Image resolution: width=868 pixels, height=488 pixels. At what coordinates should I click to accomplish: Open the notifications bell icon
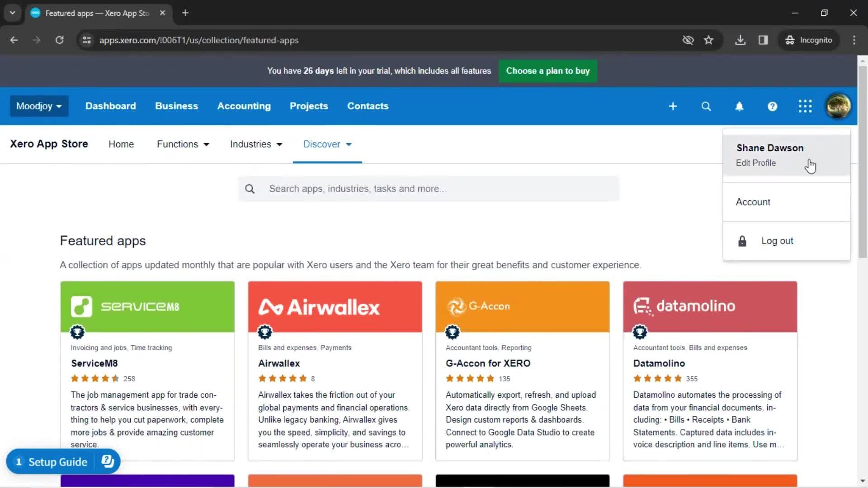pyautogui.click(x=739, y=106)
